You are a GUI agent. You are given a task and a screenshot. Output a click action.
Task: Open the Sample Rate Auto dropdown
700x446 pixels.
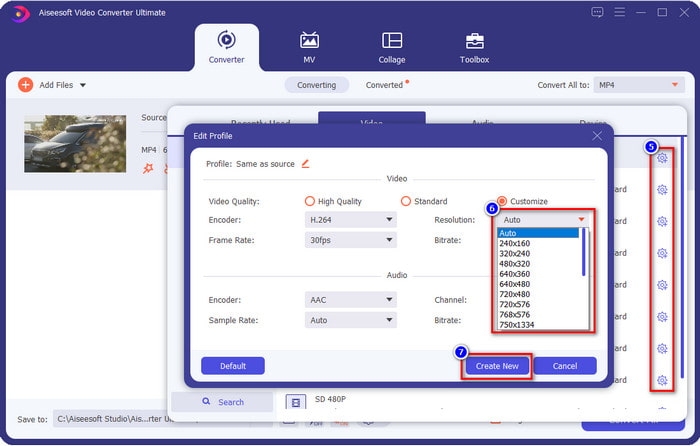(350, 320)
